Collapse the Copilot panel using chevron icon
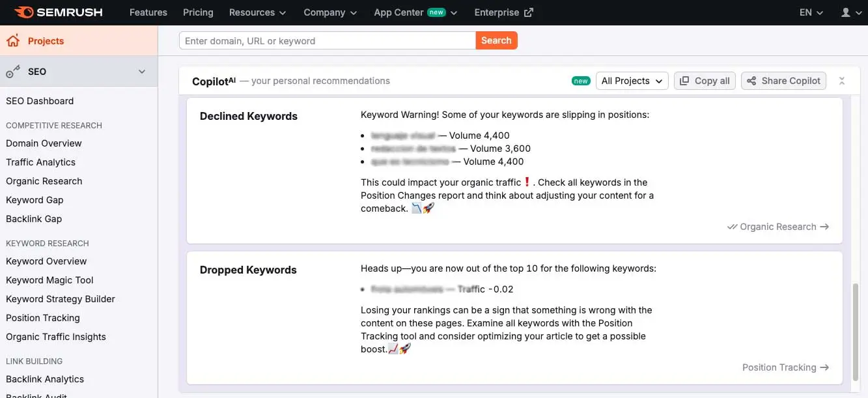This screenshot has width=868, height=398. (x=841, y=81)
